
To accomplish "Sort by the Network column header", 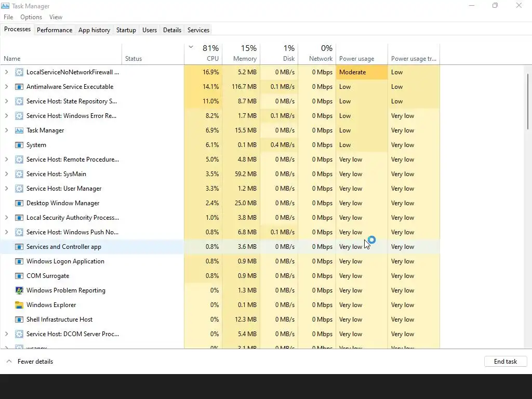I will (317, 54).
